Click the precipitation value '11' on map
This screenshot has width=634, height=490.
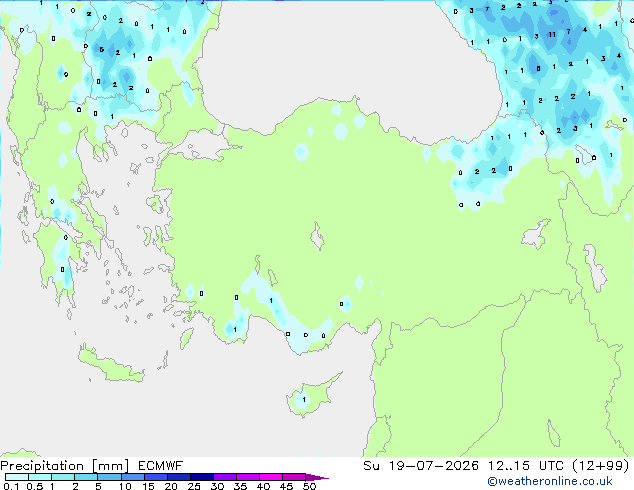click(552, 35)
